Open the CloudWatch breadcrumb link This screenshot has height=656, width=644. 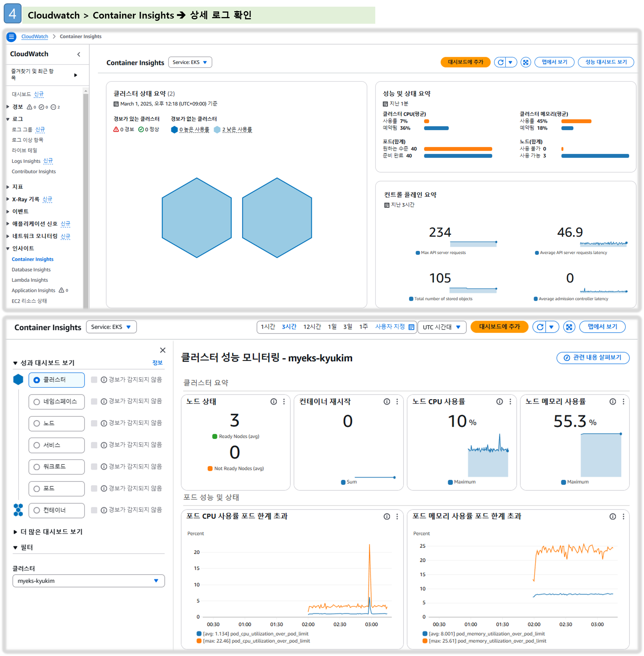[x=35, y=36]
